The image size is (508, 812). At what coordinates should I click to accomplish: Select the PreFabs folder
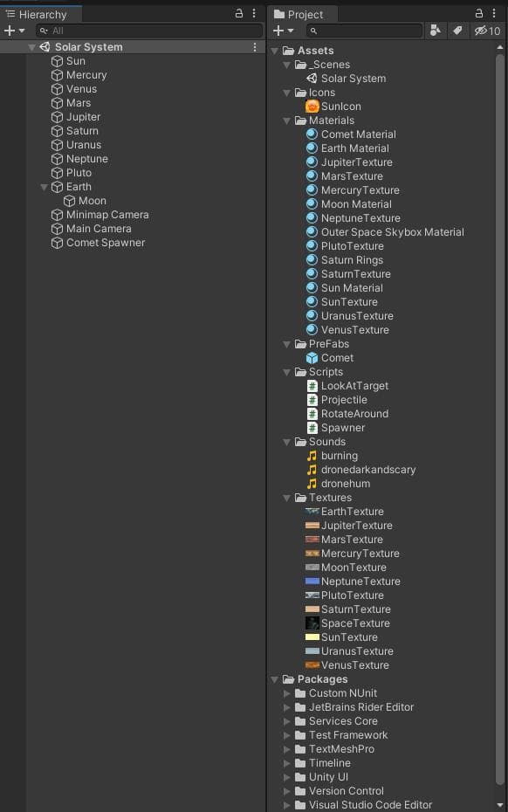click(x=329, y=344)
